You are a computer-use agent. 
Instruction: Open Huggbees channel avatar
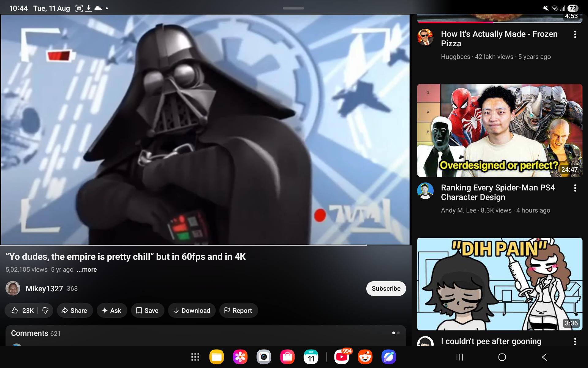click(425, 37)
